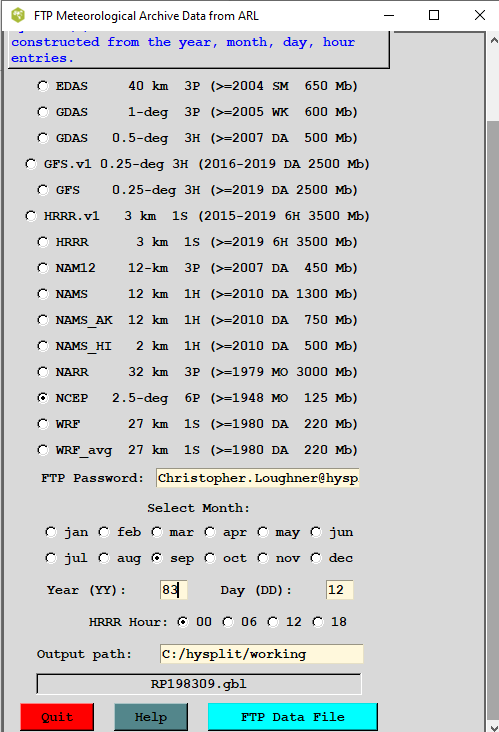Click the Output path text field
Screen dimensions: 499x732
pyautogui.click(x=261, y=654)
